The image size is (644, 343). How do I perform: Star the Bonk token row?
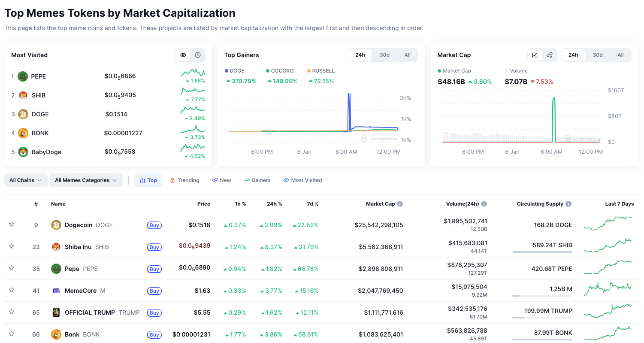[12, 334]
